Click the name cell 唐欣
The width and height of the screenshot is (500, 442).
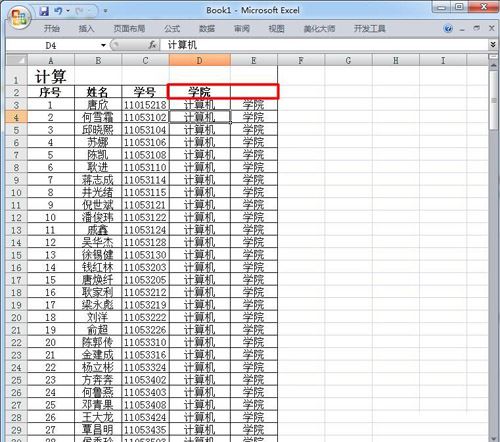pos(98,105)
